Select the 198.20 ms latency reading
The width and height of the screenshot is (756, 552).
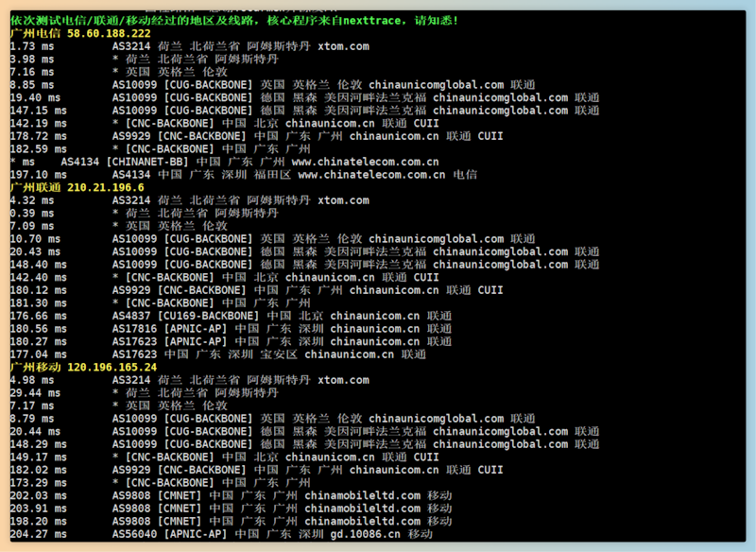click(39, 522)
